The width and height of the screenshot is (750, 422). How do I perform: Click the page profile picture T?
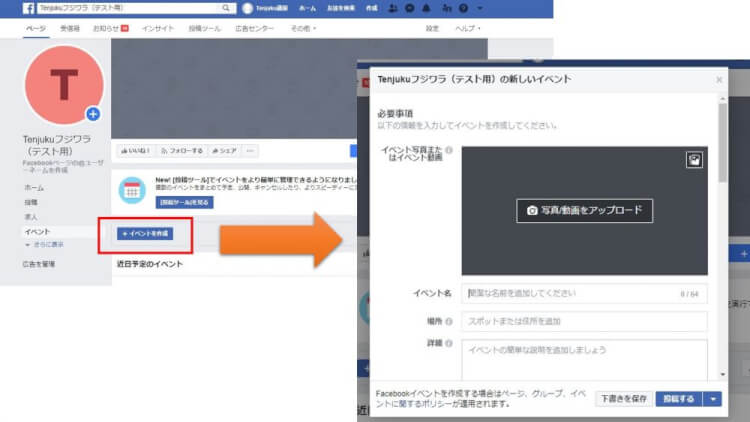[64, 85]
